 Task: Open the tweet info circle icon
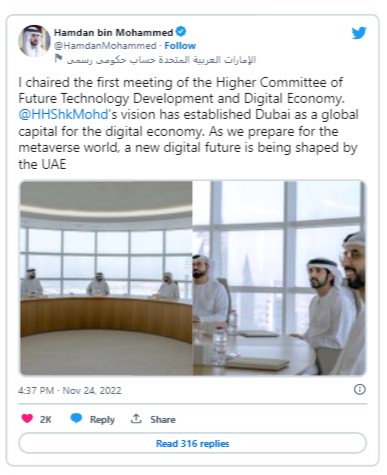359,389
